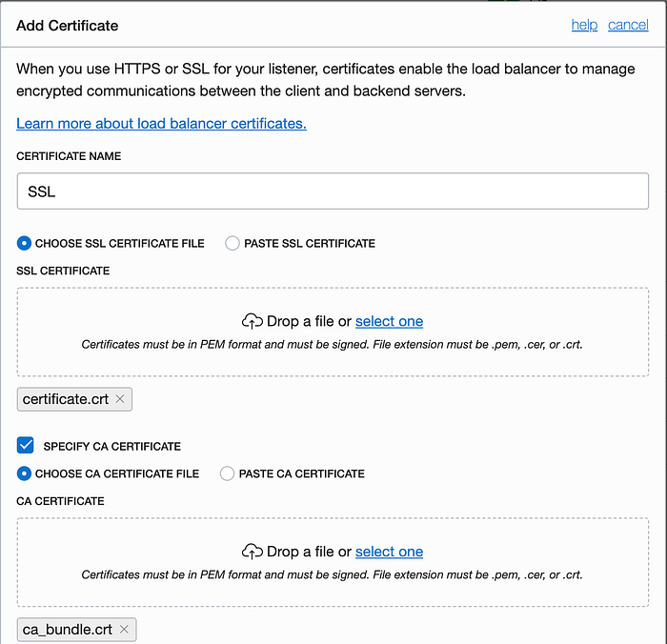
Task: Remove the certificate.crt file with its X icon
Action: pos(120,399)
